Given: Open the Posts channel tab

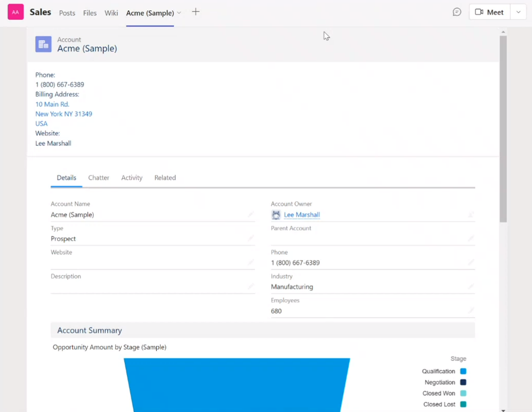Looking at the screenshot, I should (x=67, y=13).
